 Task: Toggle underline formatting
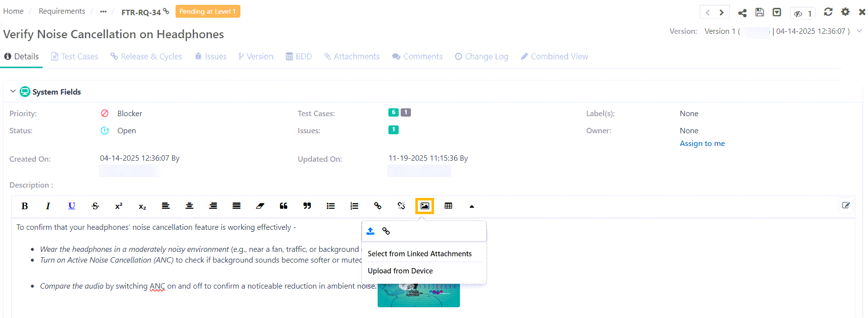[72, 206]
